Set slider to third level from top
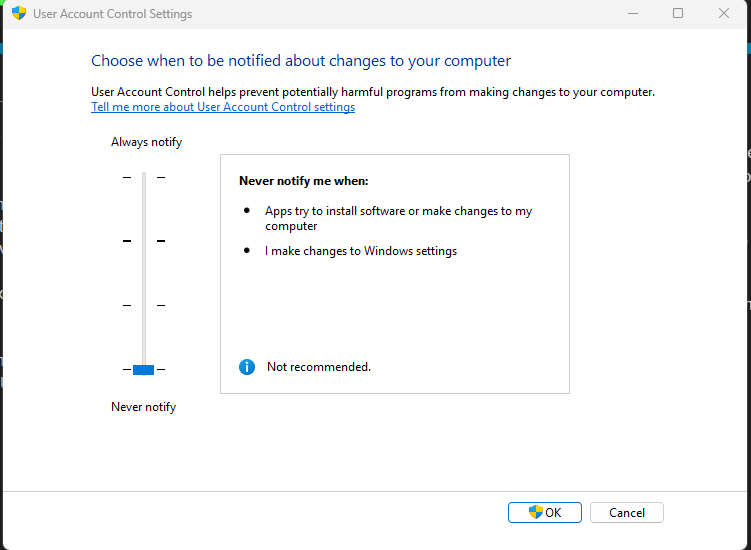Viewport: 751px width, 550px height. pos(143,305)
